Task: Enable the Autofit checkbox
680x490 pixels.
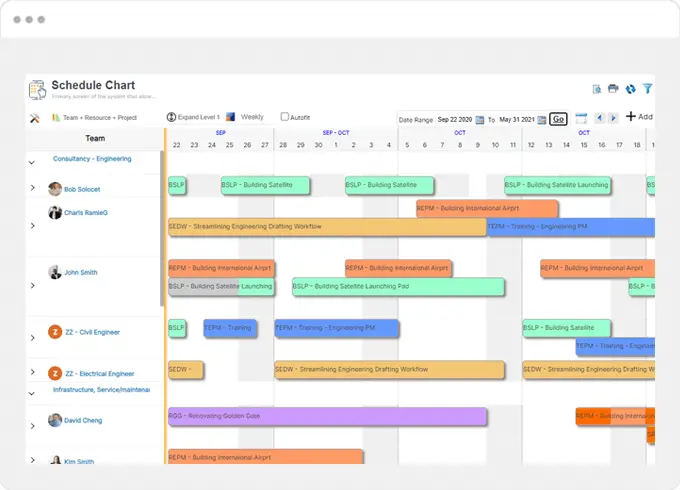Action: click(285, 117)
